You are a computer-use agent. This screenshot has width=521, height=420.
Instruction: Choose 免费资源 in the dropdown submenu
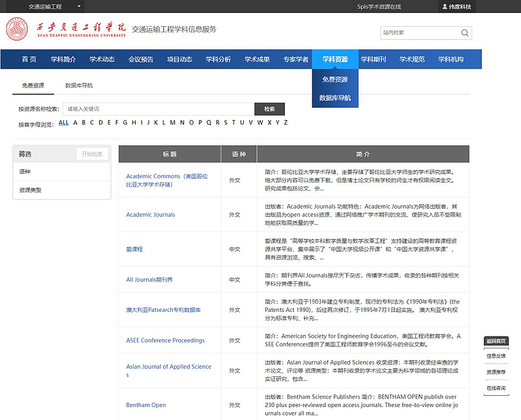pyautogui.click(x=335, y=80)
